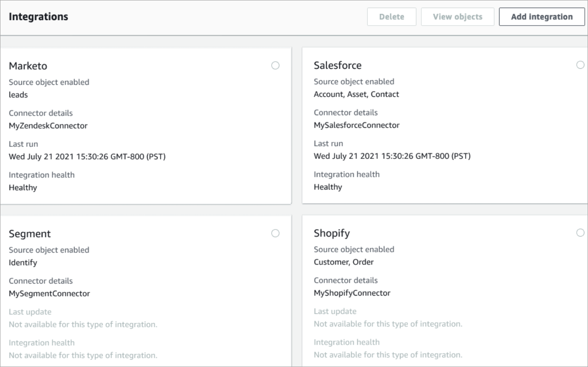Click the MySegmentConnector connector details link
The width and height of the screenshot is (588, 367).
[x=49, y=293]
